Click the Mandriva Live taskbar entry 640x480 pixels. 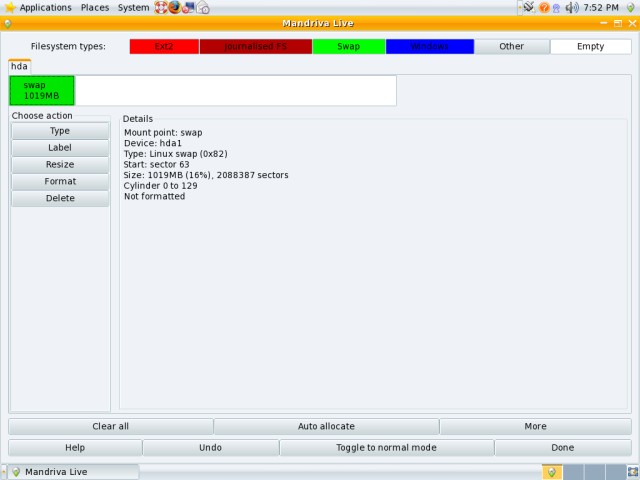[x=73, y=472]
